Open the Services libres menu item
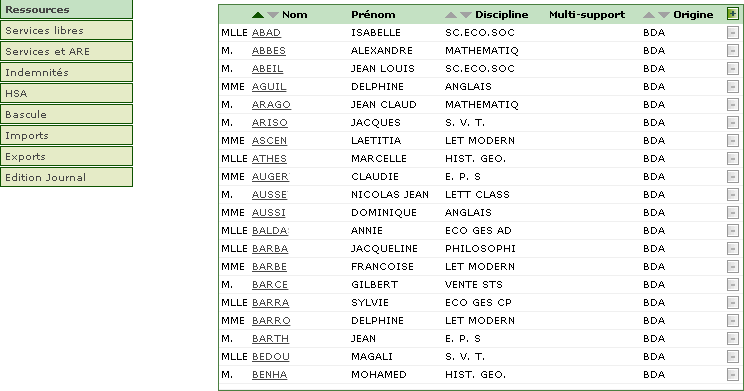 pos(66,30)
